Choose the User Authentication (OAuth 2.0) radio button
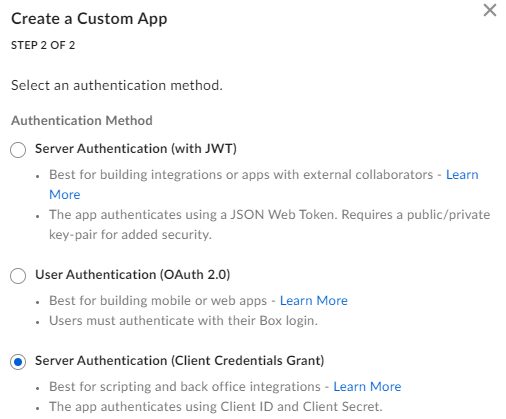506x419 pixels. pyautogui.click(x=18, y=276)
